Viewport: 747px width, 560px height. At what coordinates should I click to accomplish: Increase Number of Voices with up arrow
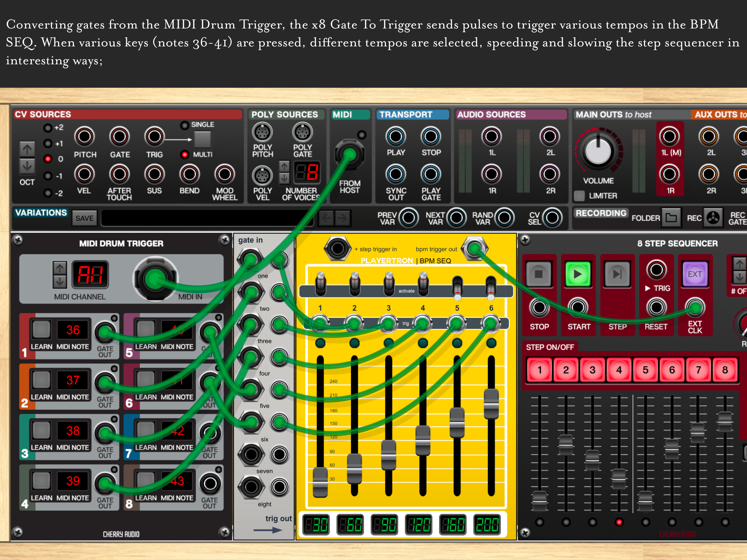(284, 166)
